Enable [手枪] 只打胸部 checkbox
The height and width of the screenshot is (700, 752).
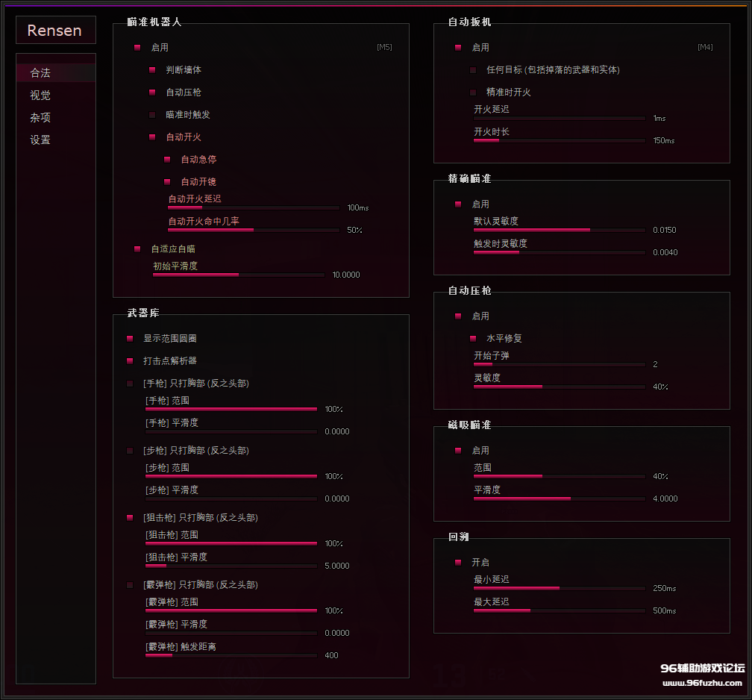[x=130, y=384]
